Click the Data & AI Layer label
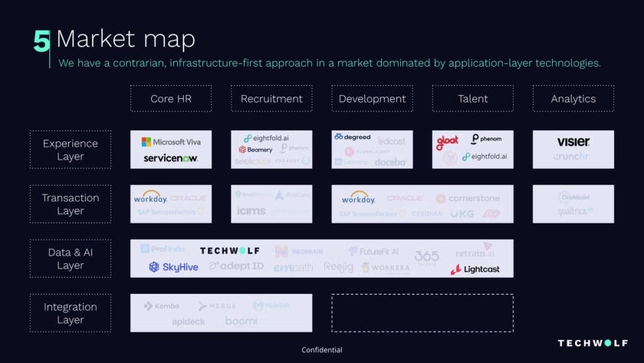 tap(71, 259)
